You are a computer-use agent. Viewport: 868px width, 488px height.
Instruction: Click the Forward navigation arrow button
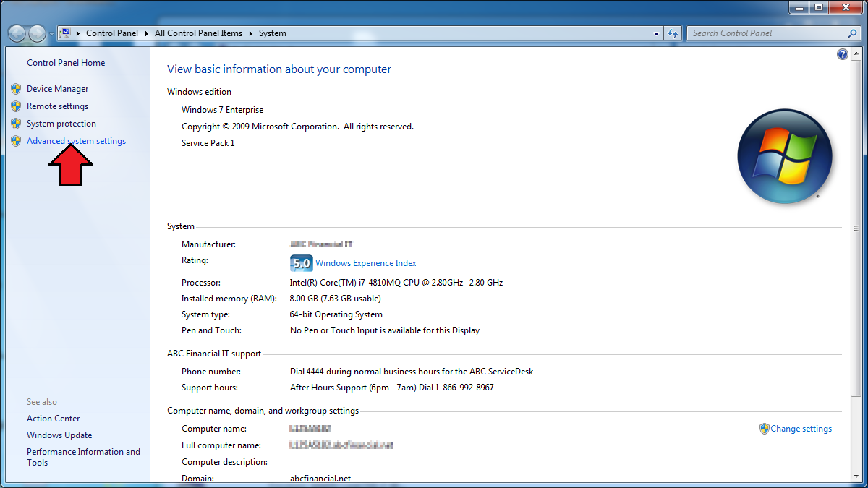click(x=37, y=33)
